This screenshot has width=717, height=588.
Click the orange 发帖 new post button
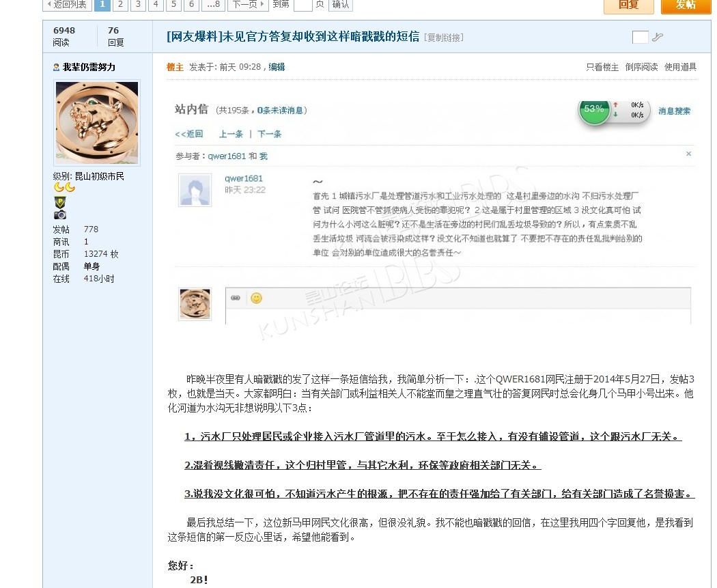[x=686, y=5]
